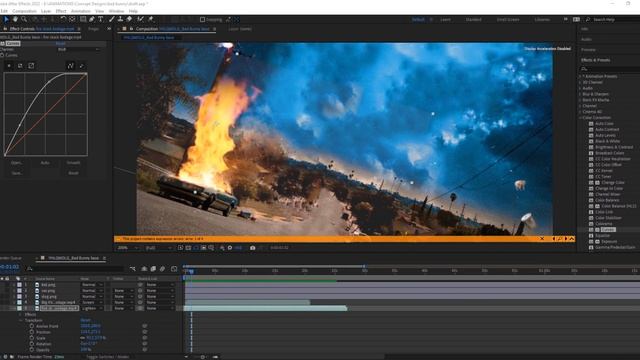Close the orange expression error banner

(542, 239)
